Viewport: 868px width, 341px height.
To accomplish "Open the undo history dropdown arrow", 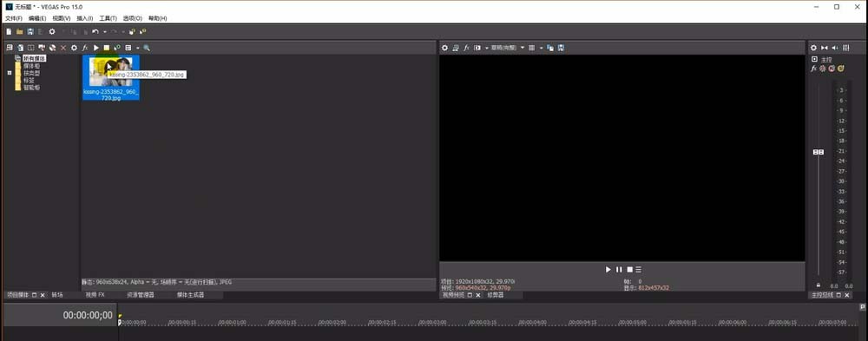I will (x=104, y=32).
